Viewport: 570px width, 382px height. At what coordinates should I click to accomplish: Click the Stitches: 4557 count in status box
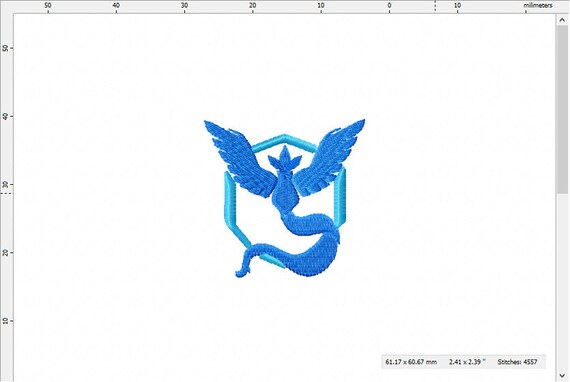click(x=517, y=362)
